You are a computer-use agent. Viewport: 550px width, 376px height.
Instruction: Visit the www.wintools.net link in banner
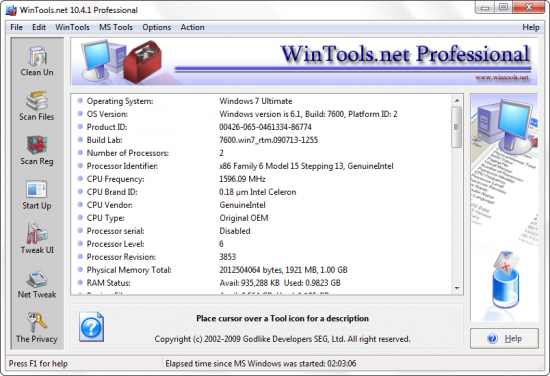502,78
